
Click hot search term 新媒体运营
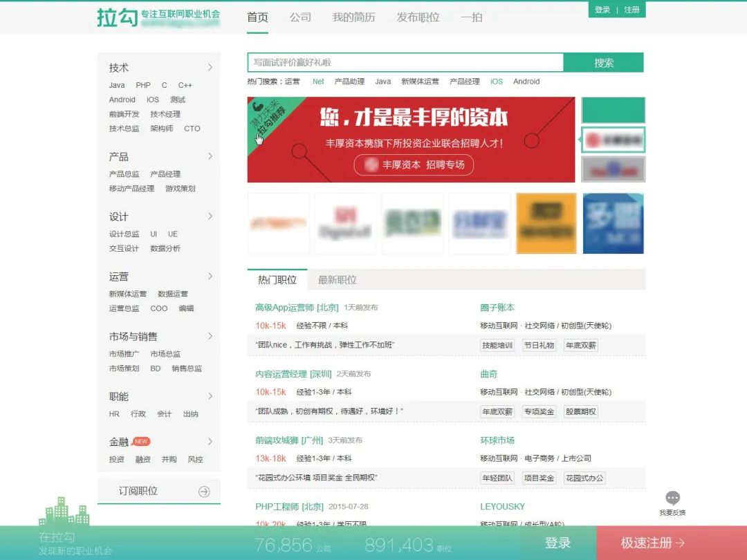click(x=420, y=82)
